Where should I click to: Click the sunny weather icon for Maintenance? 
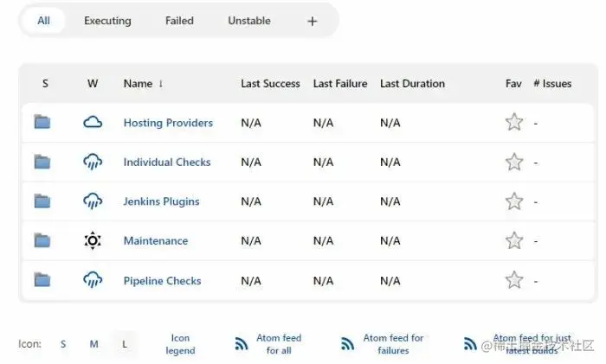click(93, 240)
